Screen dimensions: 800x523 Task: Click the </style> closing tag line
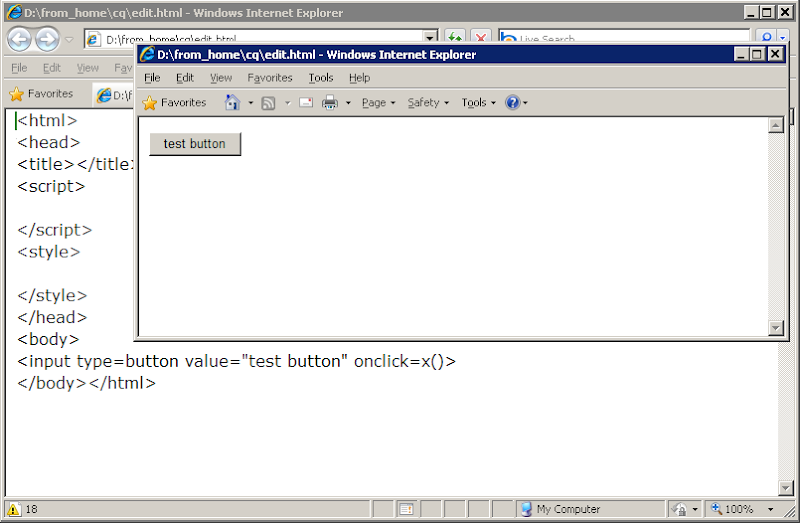(52, 295)
